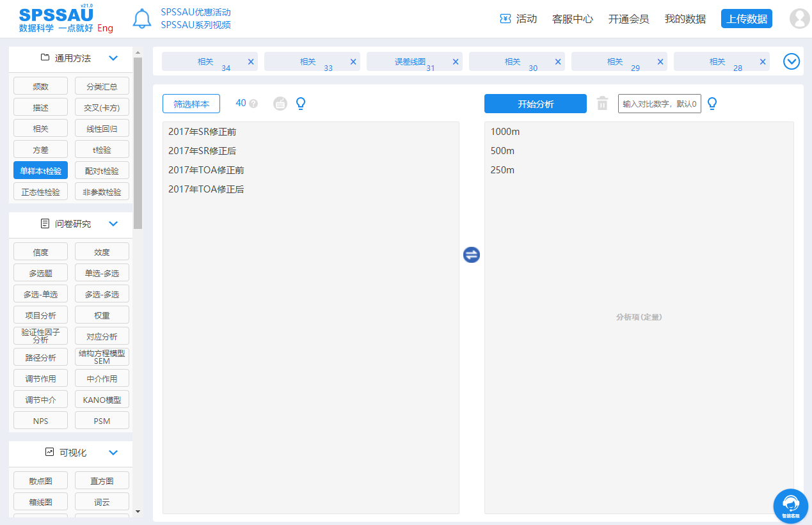This screenshot has height=525, width=812.
Task: Click the compare number input field
Action: point(659,103)
